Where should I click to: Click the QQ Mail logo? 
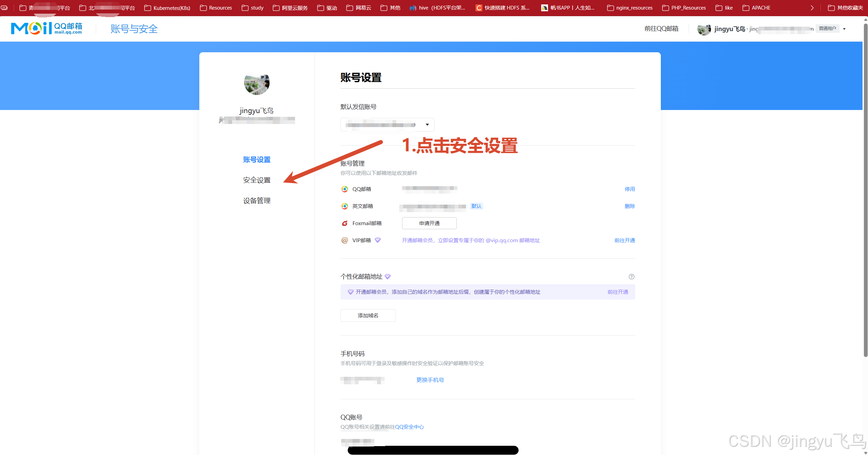pos(46,28)
